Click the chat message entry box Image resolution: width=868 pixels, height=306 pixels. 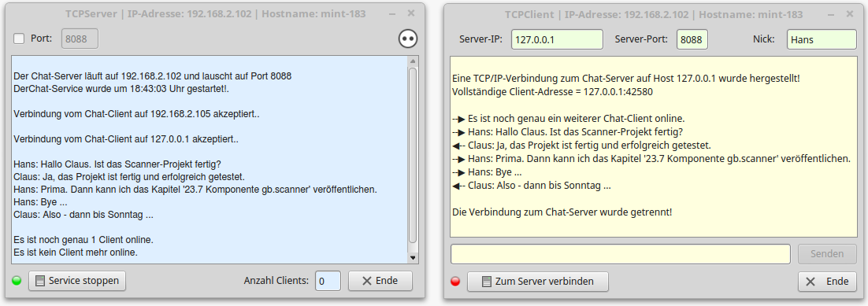pyautogui.click(x=621, y=254)
